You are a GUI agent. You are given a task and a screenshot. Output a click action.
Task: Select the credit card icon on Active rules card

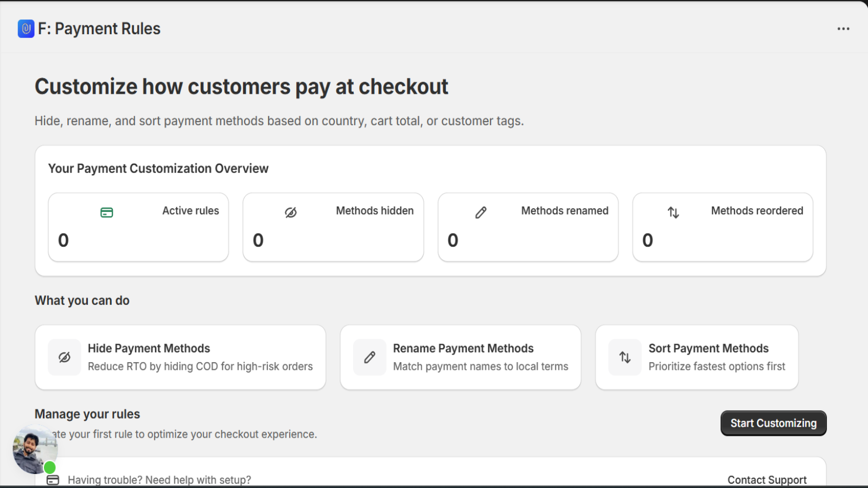(x=107, y=213)
